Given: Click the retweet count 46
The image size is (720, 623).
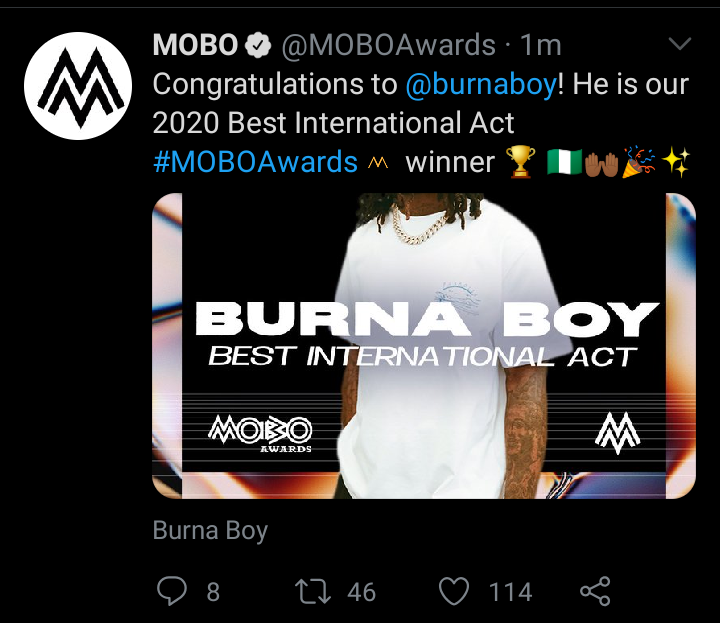Looking at the screenshot, I should (x=362, y=592).
